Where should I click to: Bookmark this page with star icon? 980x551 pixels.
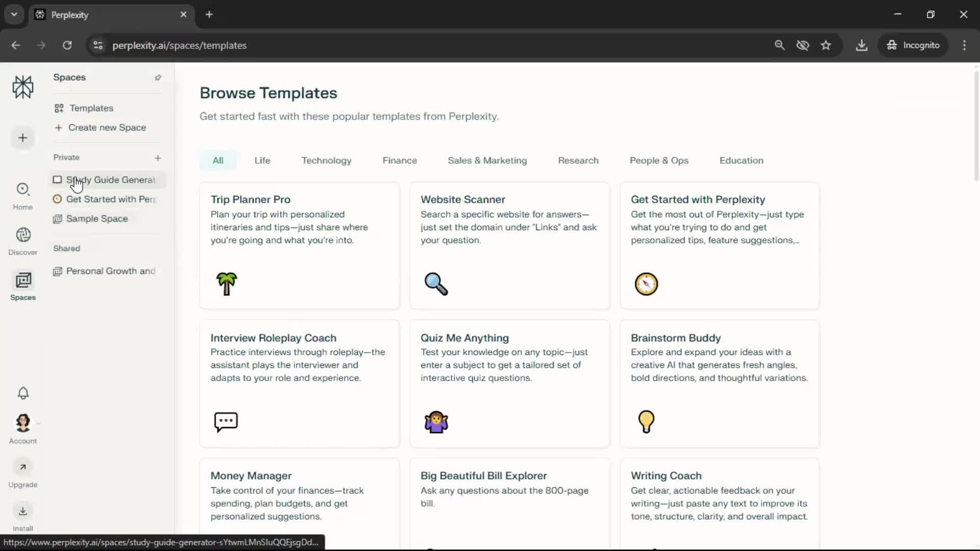tap(826, 45)
